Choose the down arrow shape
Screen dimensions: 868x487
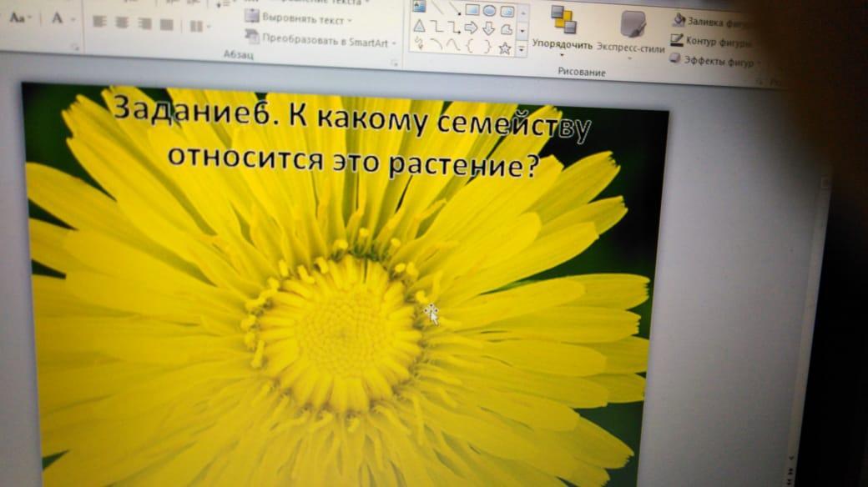pos(488,28)
